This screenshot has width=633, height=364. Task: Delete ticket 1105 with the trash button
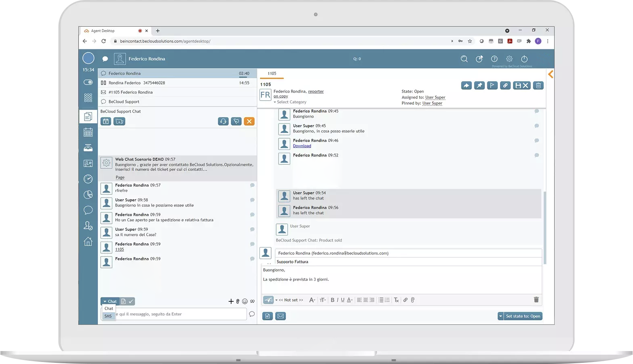[538, 85]
